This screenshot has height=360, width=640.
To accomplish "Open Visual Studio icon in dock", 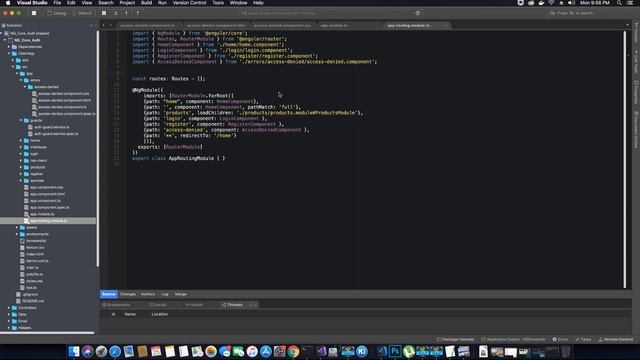I will click(x=321, y=351).
